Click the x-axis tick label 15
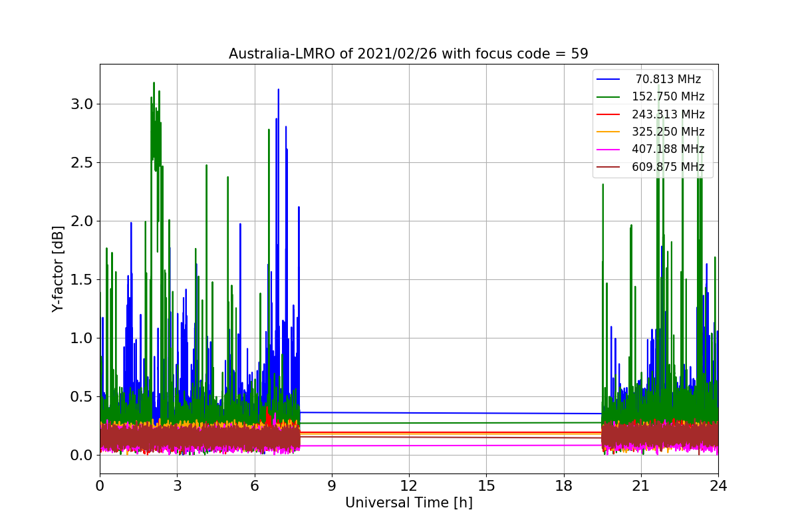798x532 pixels. click(x=486, y=485)
